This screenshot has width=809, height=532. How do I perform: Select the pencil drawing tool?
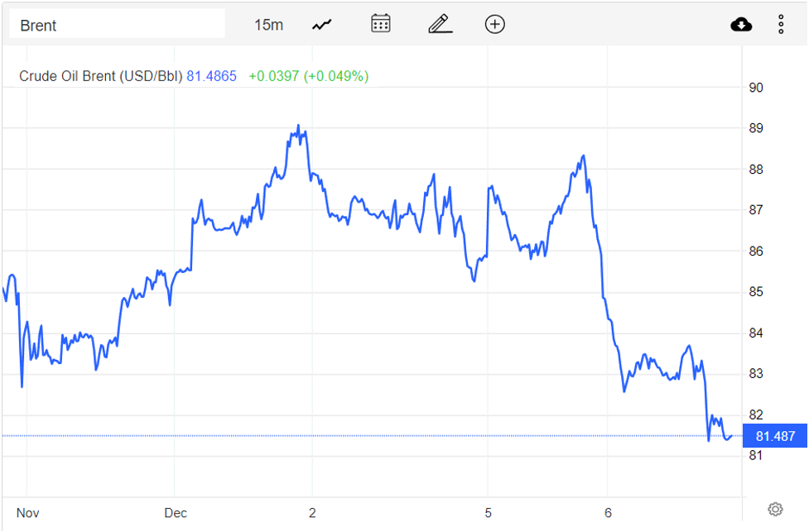click(440, 24)
